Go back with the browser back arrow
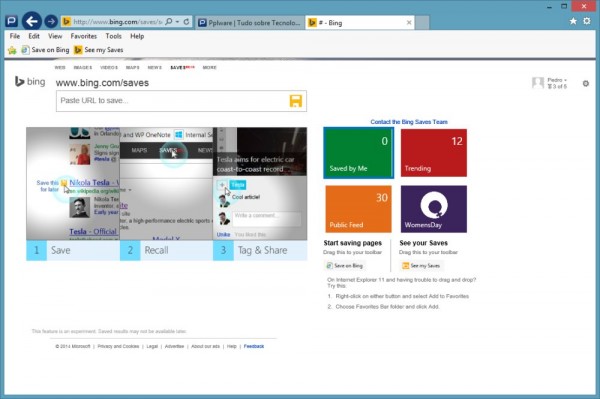 [x=31, y=21]
